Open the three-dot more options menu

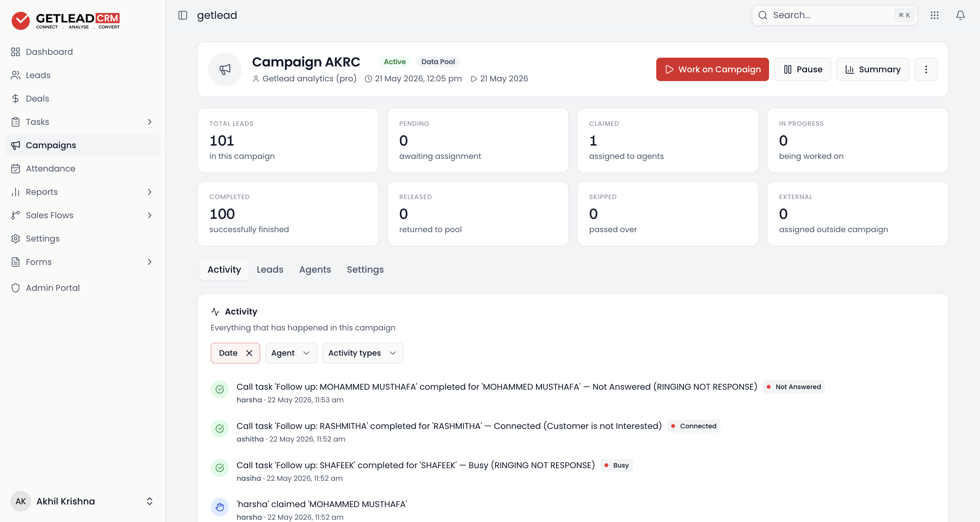click(x=926, y=69)
